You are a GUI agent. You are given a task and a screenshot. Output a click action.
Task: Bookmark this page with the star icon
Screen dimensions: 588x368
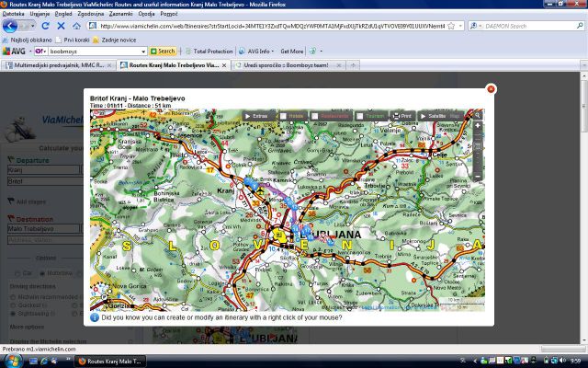point(451,26)
